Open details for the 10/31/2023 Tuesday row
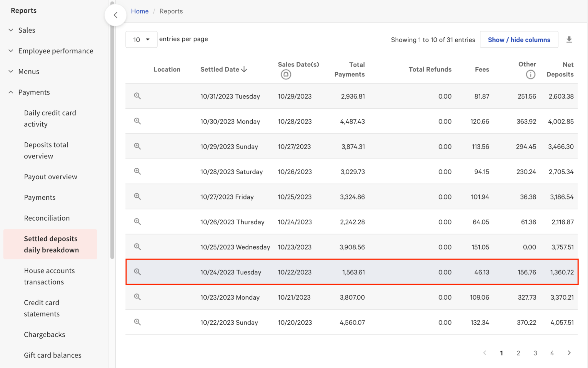 [x=137, y=96]
